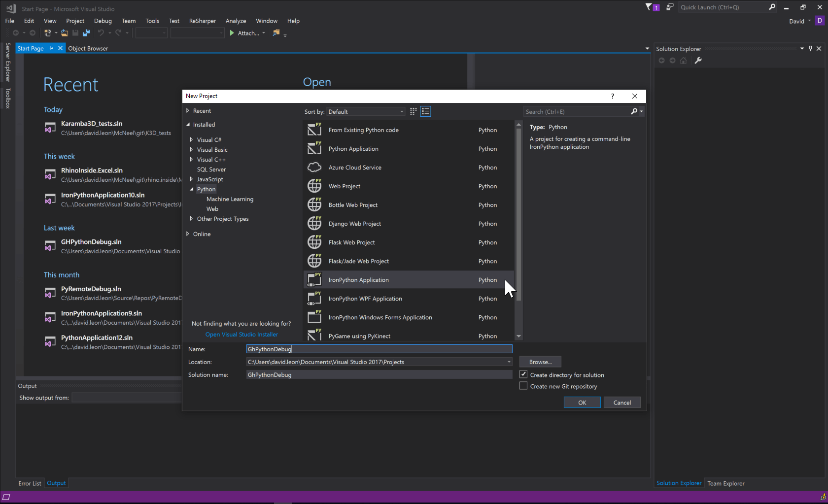Screen dimensions: 828x504
Task: Select the PyGame using PyKinect template
Action: (x=409, y=335)
